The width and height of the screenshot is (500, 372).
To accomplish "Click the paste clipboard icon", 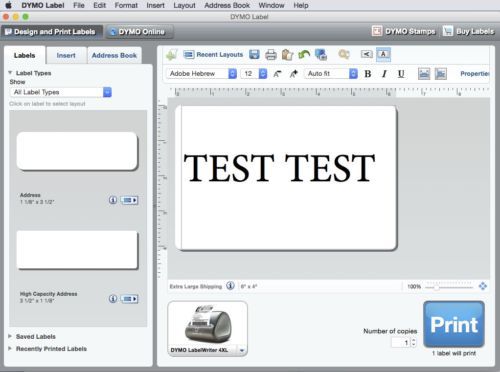I will point(287,55).
